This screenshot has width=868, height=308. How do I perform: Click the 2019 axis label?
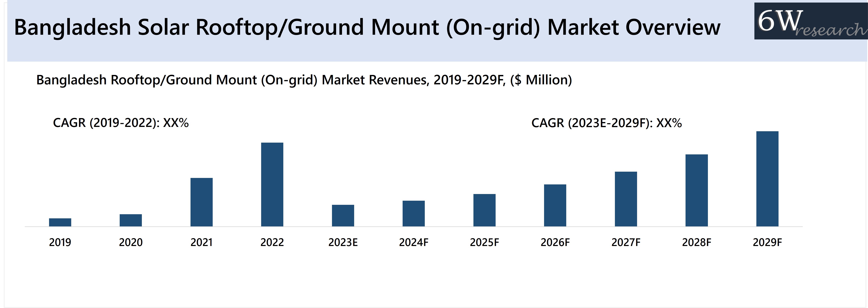pos(60,242)
